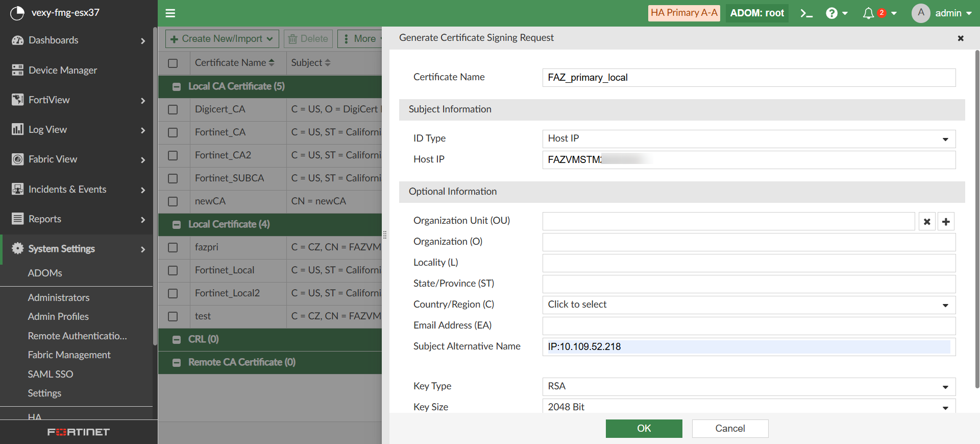Collapse the Local Certificate group icon

coord(177,225)
